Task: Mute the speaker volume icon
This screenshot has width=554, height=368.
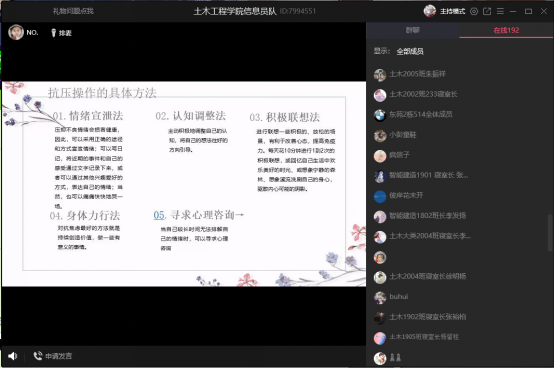Action: 13,356
